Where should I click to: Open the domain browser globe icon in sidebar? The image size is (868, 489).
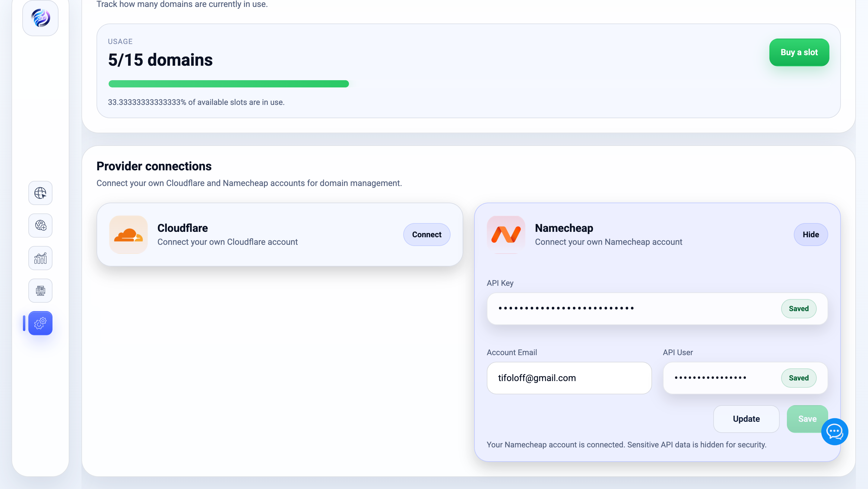(40, 193)
